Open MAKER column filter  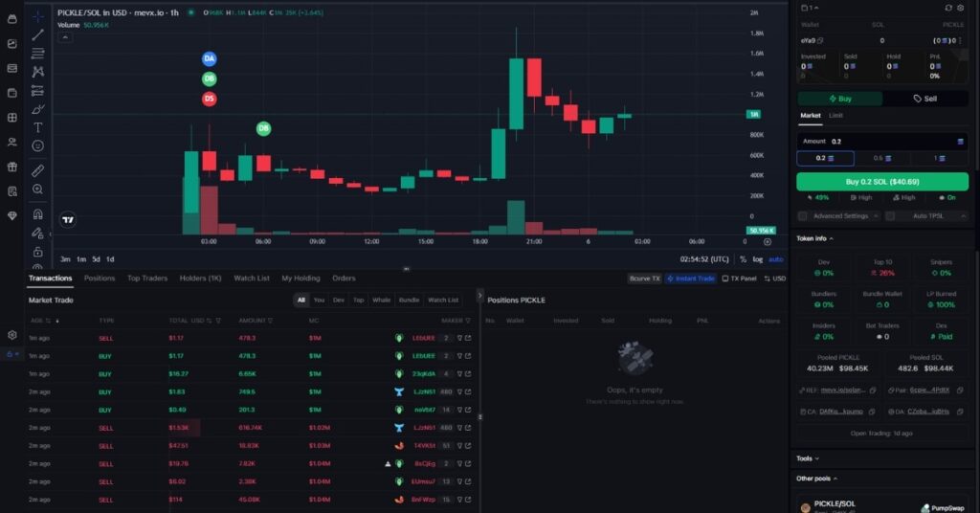click(468, 321)
